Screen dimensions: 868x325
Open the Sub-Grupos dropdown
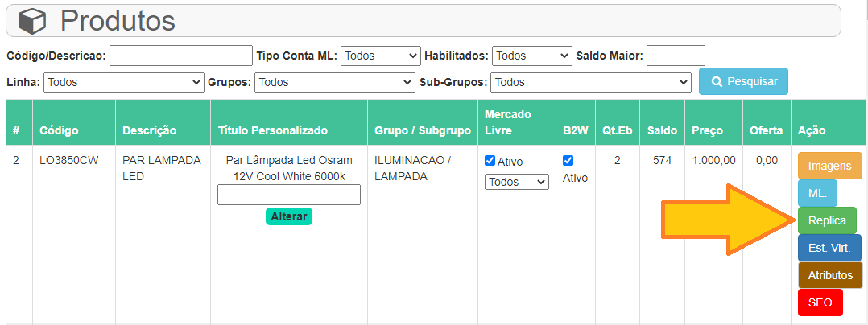tap(591, 82)
